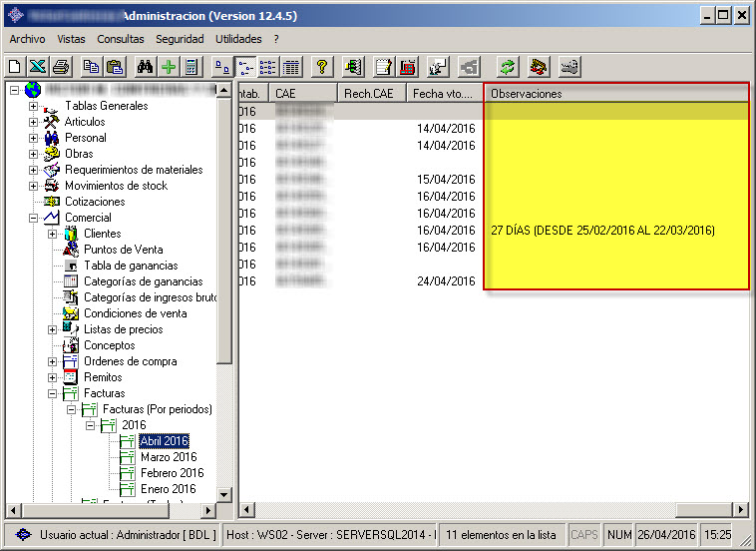This screenshot has height=551, width=756.
Task: Click the new document toolbar icon
Action: coord(14,67)
